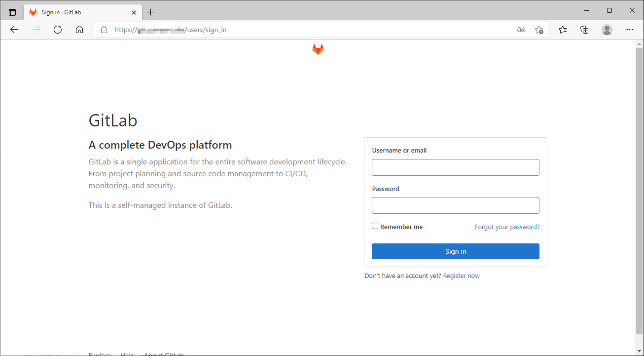Focus the Password field
Viewport: 644px width, 356px height.
pos(456,205)
